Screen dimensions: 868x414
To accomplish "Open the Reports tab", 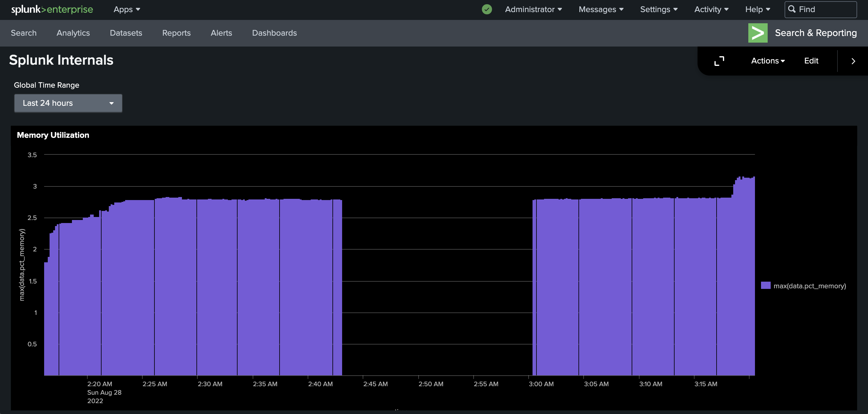I will (176, 33).
